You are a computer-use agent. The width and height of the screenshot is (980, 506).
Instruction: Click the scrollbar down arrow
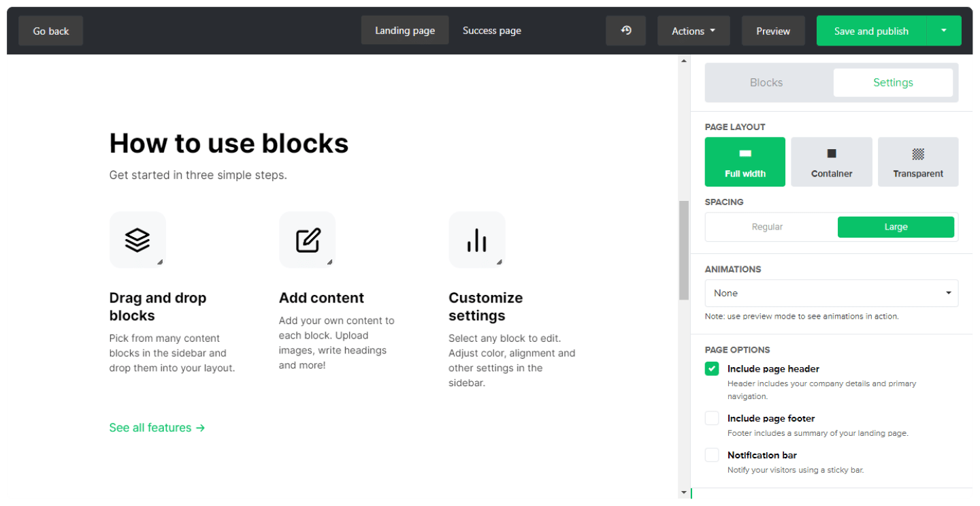684,492
